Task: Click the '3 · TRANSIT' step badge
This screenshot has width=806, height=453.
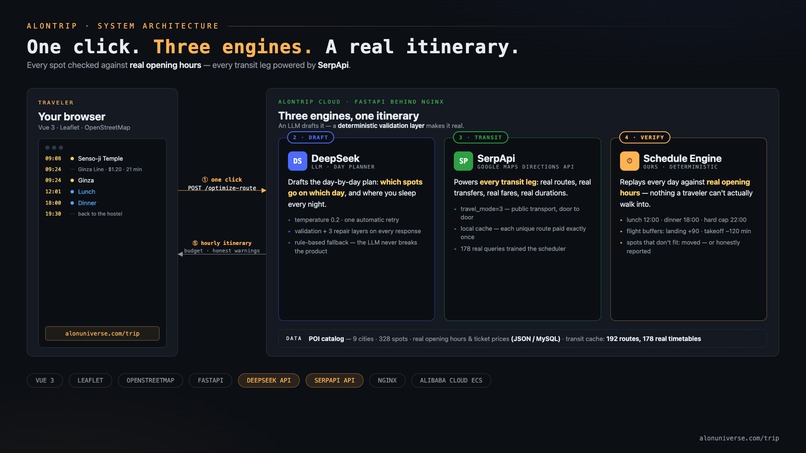Action: click(481, 137)
